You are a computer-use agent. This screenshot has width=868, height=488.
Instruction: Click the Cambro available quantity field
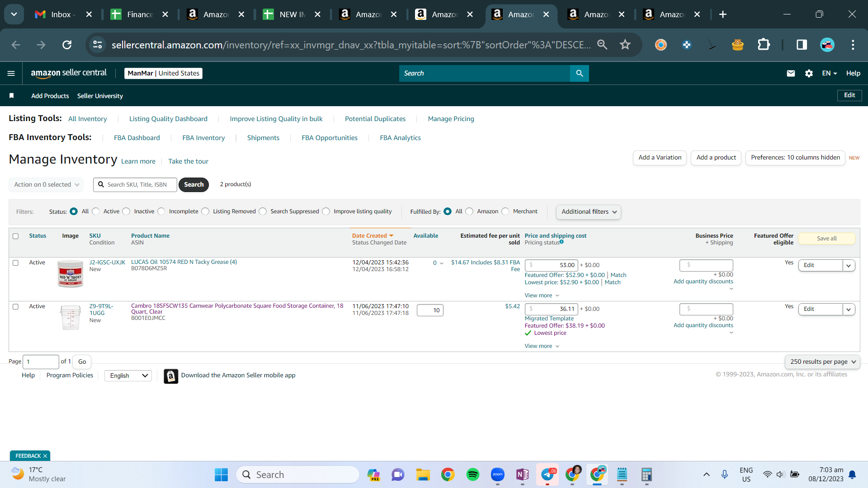[430, 310]
